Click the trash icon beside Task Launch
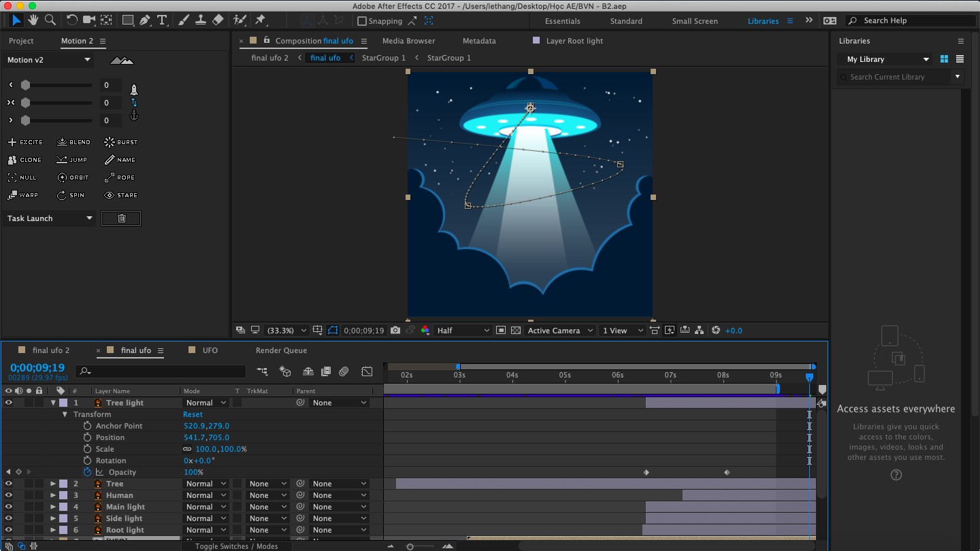 click(121, 218)
